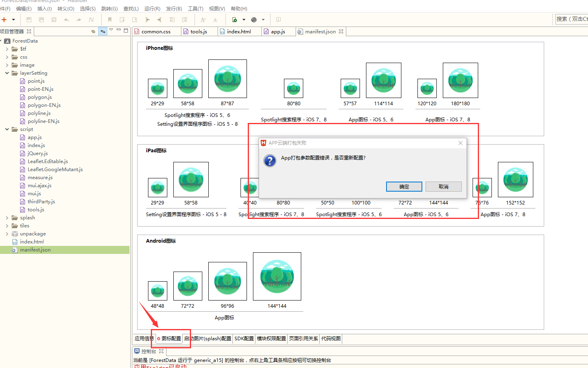This screenshot has height=368, width=588.
Task: Open the 帮助(H) menu
Action: [239, 8]
